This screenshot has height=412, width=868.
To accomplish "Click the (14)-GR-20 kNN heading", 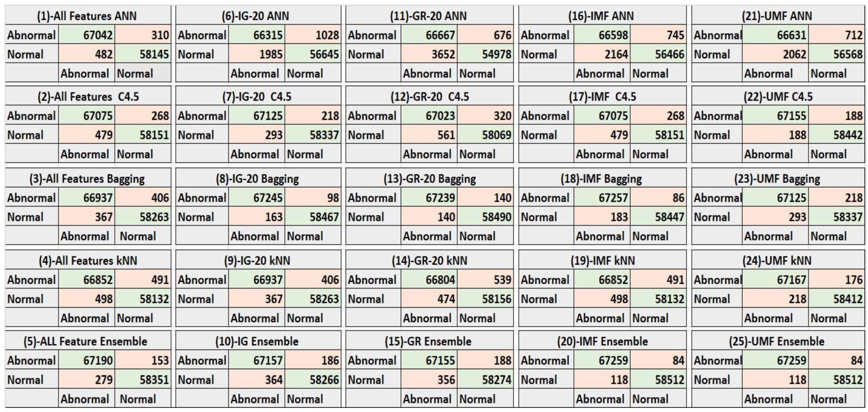I will pyautogui.click(x=429, y=260).
